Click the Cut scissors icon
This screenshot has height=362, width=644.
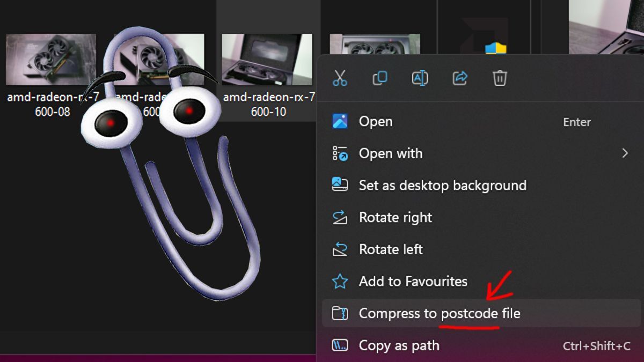pyautogui.click(x=340, y=78)
